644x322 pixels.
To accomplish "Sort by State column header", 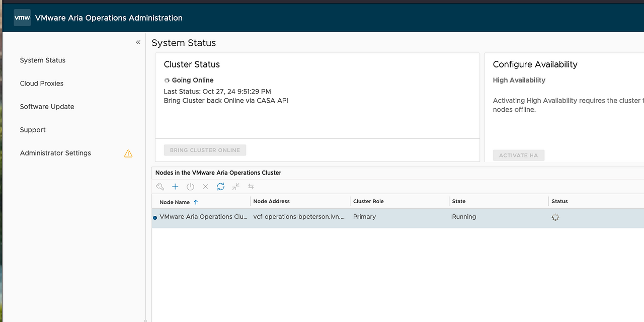I will coord(459,201).
